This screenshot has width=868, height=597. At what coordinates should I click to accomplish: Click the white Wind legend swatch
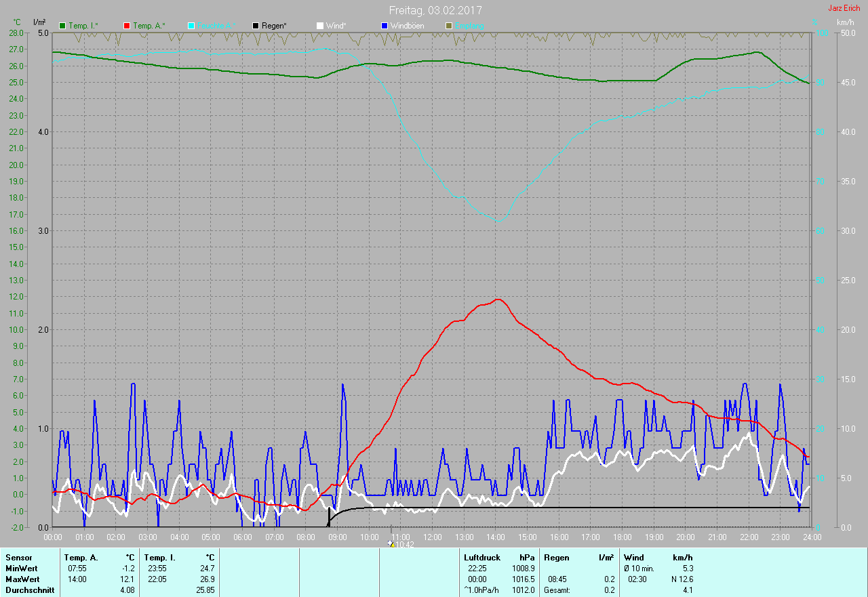pyautogui.click(x=320, y=26)
